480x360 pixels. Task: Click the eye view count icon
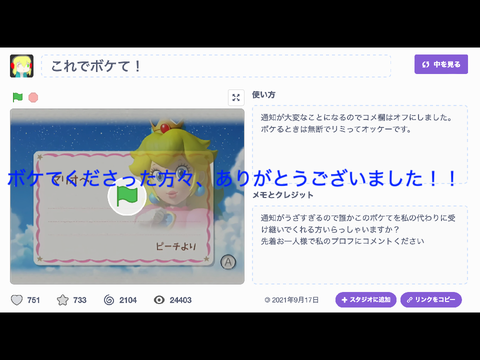point(159,300)
